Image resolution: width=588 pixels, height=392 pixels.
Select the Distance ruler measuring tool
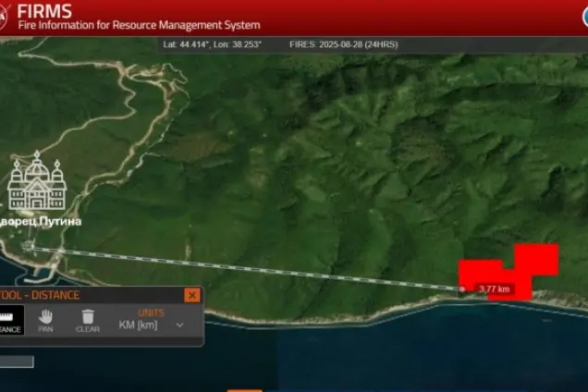(11, 320)
